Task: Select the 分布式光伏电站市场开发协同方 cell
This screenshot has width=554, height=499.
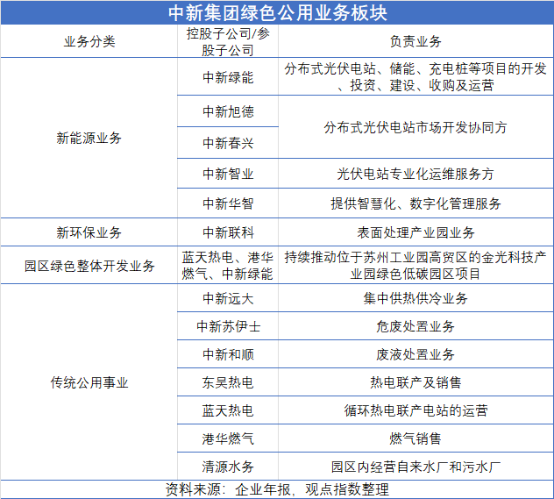Action: click(416, 127)
